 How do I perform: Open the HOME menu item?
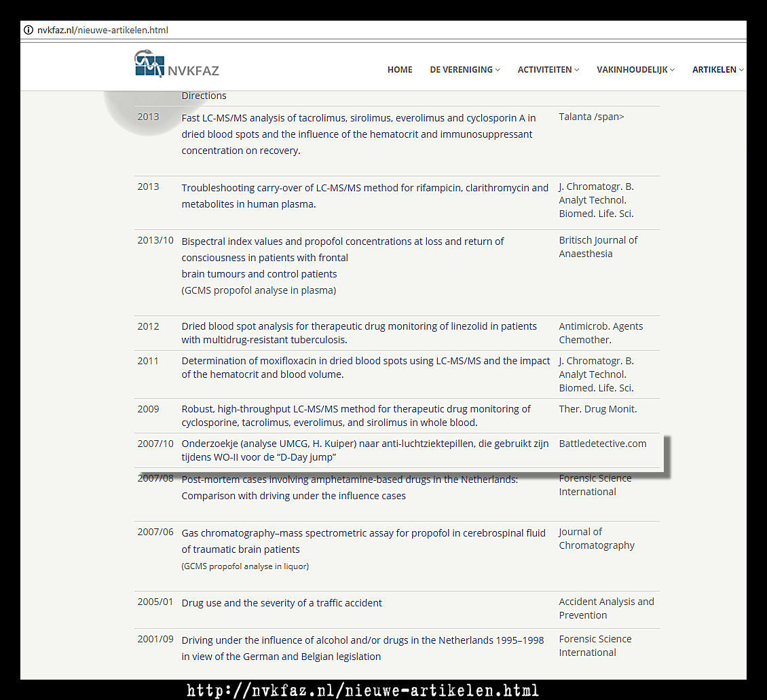[400, 70]
